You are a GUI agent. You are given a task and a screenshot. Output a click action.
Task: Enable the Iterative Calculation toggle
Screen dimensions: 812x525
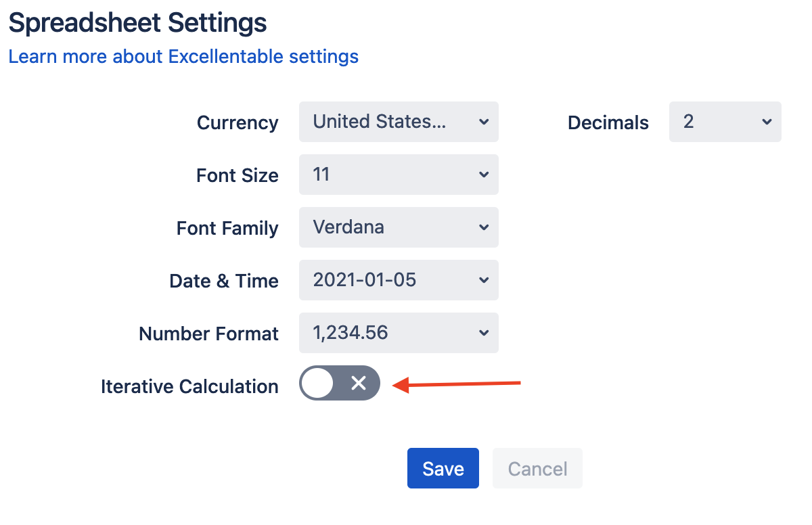tap(340, 384)
